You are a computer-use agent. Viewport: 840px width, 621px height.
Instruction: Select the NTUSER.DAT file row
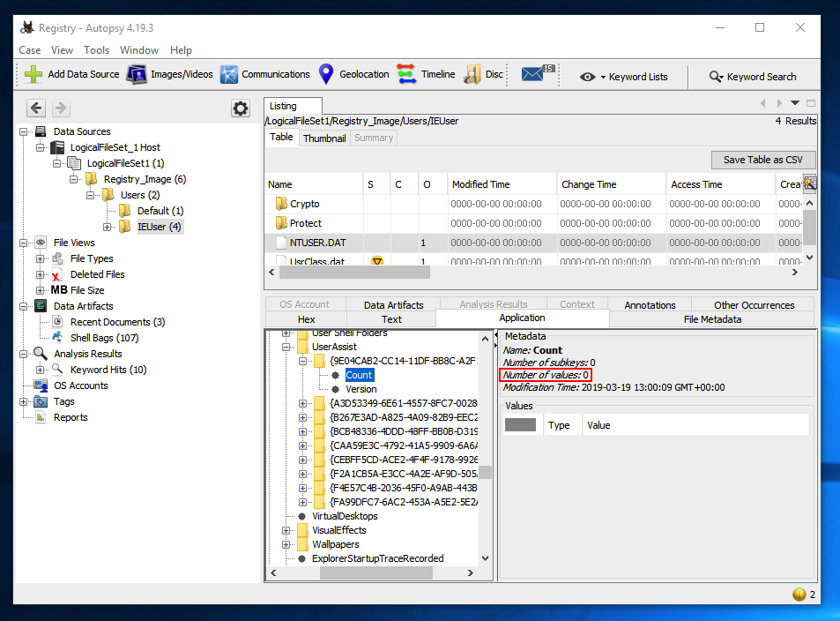(x=317, y=243)
